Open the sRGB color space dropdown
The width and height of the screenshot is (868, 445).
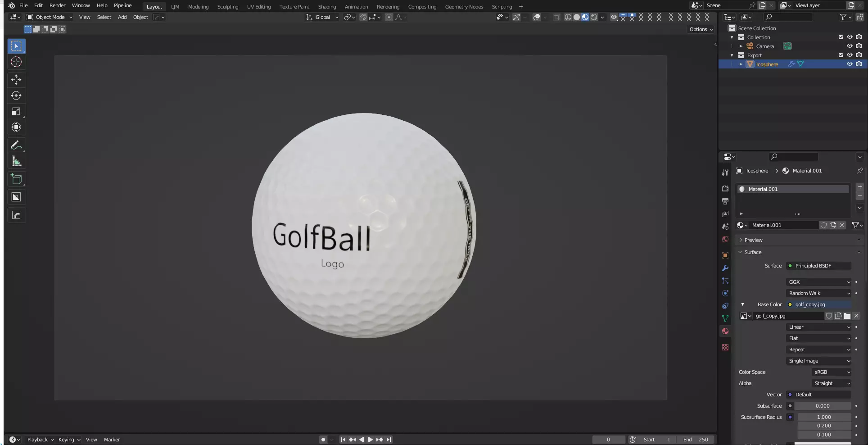pyautogui.click(x=832, y=372)
